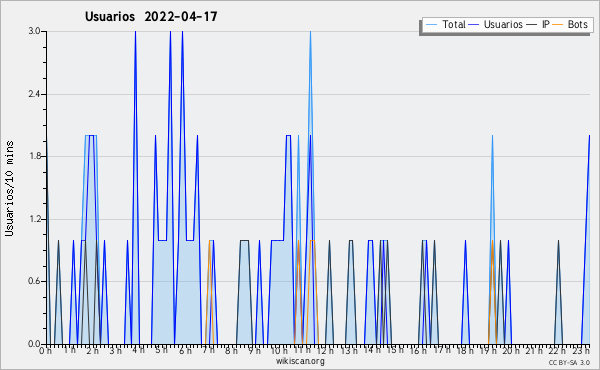Viewport: 600px width, 370px height.
Task: Click the '23 h' x-axis label
Action: [x=581, y=350]
